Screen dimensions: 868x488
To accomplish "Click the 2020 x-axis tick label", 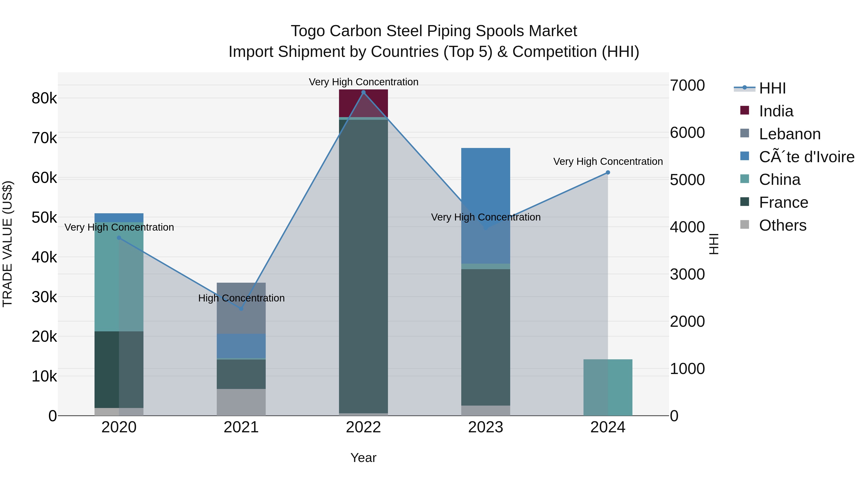I will (119, 427).
